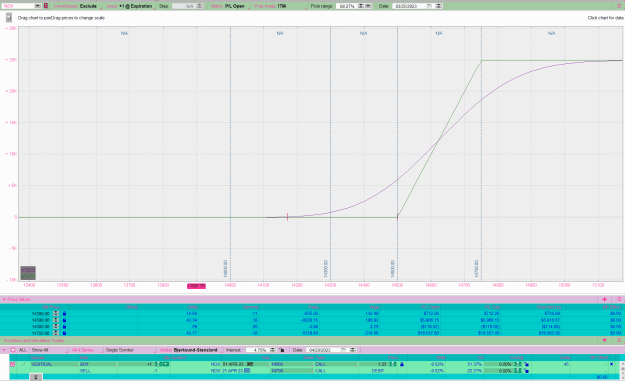Collapse Positions and Simulated Trades via arrow icon
625x381 pixels.
pyautogui.click(x=605, y=340)
